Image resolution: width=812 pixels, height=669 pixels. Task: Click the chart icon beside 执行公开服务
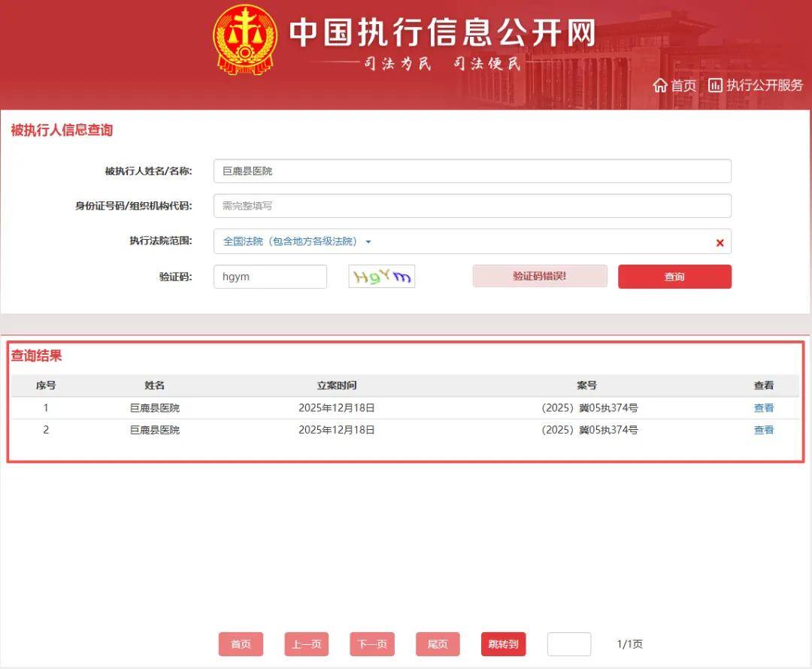pyautogui.click(x=715, y=86)
